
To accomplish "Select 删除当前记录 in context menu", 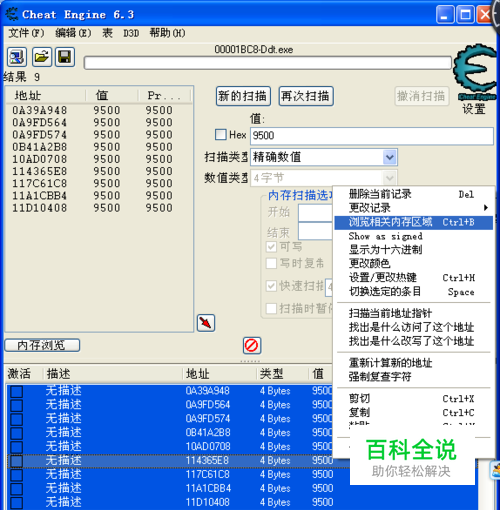I will coord(413,194).
